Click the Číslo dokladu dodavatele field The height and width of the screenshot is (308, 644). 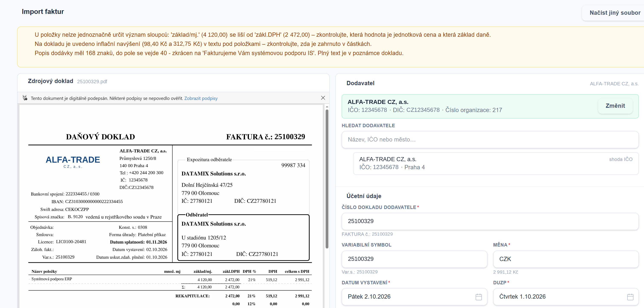[x=490, y=221]
